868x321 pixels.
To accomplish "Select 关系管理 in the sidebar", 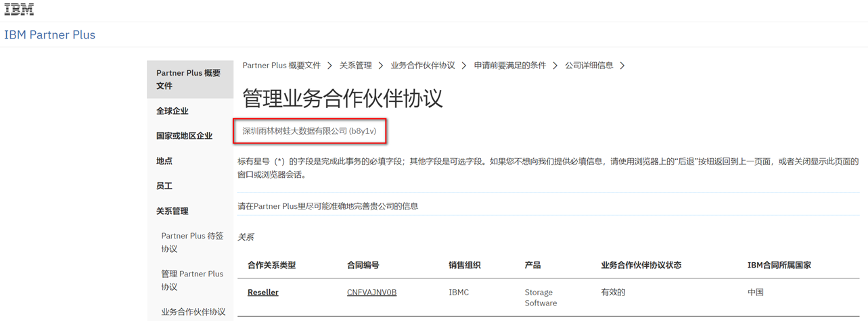I will (173, 211).
